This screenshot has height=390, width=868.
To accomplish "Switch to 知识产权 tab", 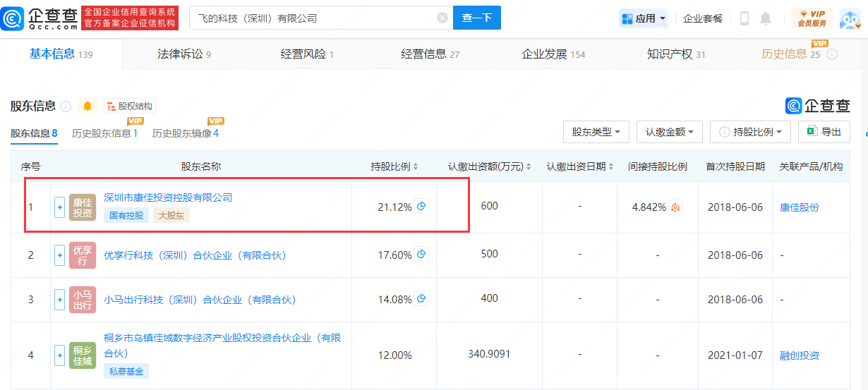I will [x=676, y=54].
